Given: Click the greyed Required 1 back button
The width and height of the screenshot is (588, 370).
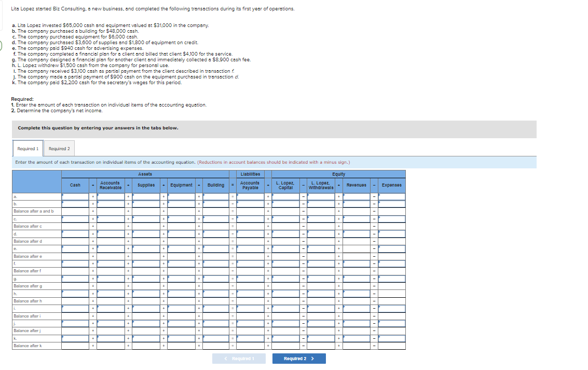Looking at the screenshot, I should pos(239,359).
